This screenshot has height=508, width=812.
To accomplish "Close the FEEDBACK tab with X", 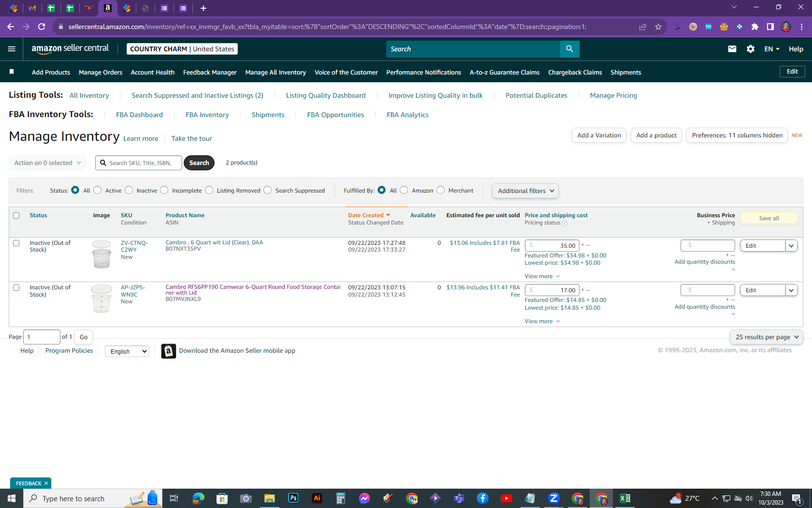I will (46, 483).
